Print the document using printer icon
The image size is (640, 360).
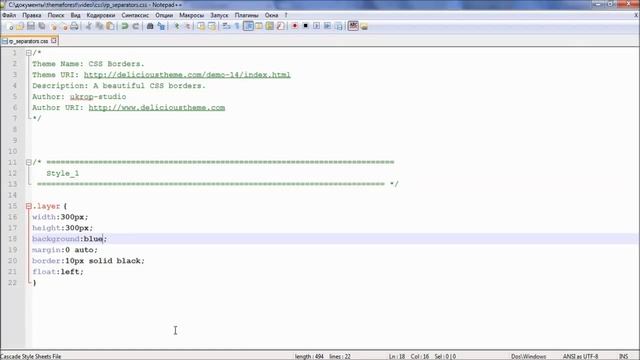(74, 27)
